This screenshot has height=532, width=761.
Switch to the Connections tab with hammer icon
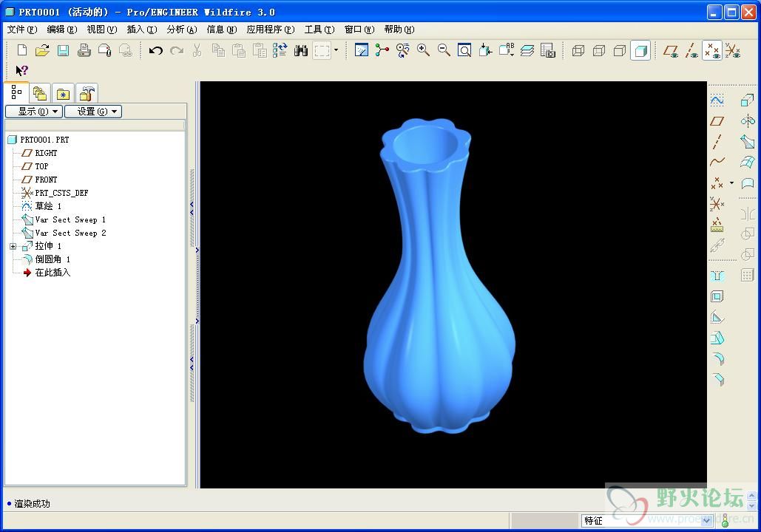pyautogui.click(x=87, y=93)
